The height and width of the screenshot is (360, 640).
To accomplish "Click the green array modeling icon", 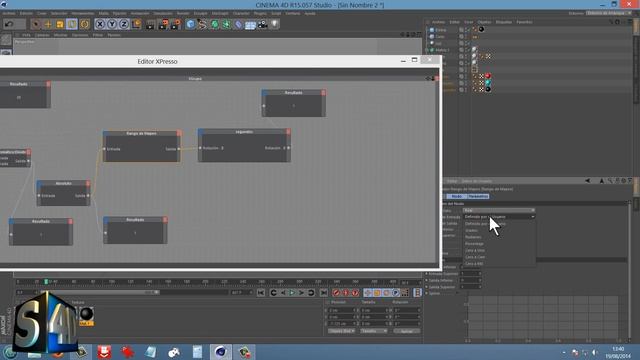I will (x=226, y=24).
